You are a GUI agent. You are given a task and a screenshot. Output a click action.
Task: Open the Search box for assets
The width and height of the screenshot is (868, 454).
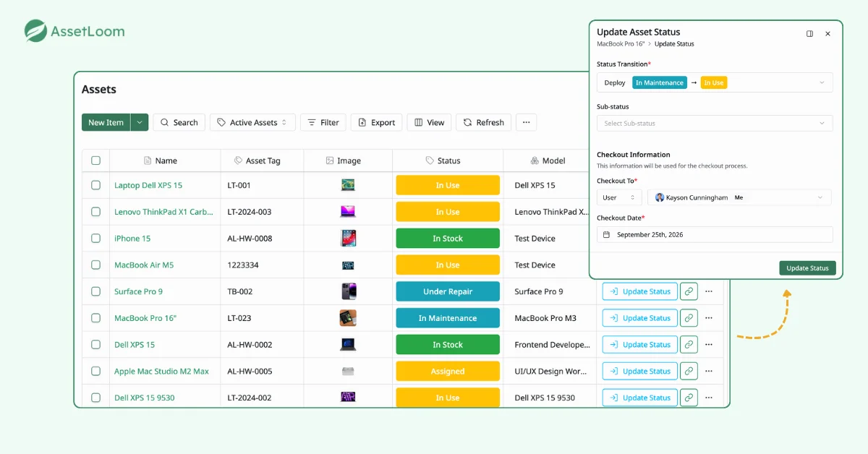coord(179,122)
